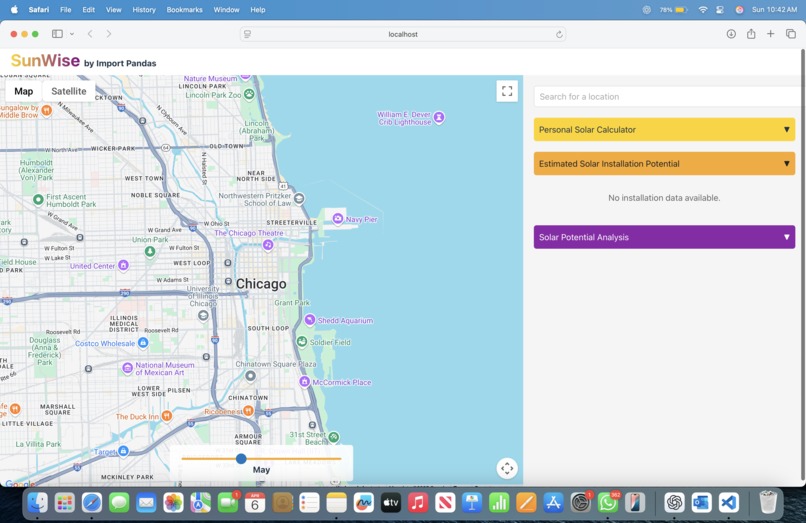
Task: Open Safari downloads icon
Action: (731, 34)
